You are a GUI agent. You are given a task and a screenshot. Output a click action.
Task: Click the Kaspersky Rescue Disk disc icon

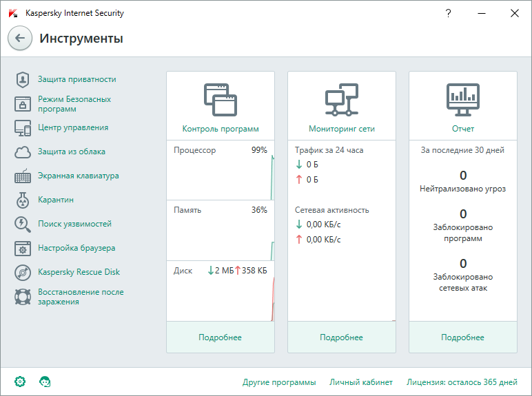(x=23, y=272)
